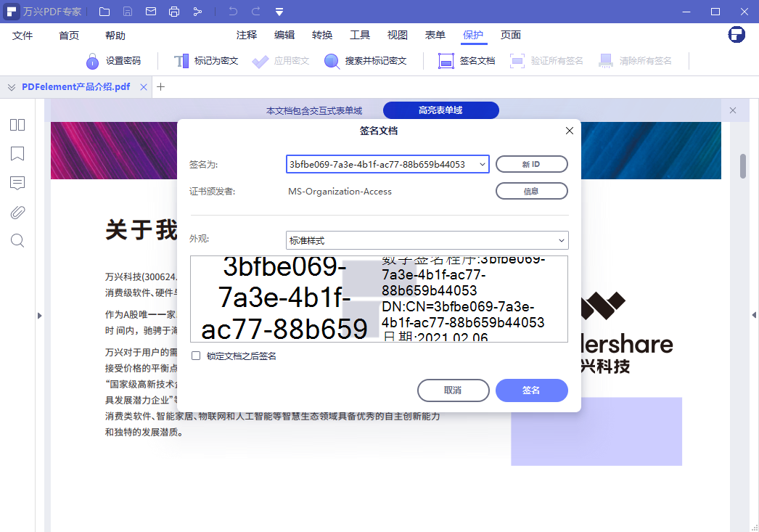The image size is (759, 532).
Task: Open attachments paperclip panel icon
Action: (17, 212)
